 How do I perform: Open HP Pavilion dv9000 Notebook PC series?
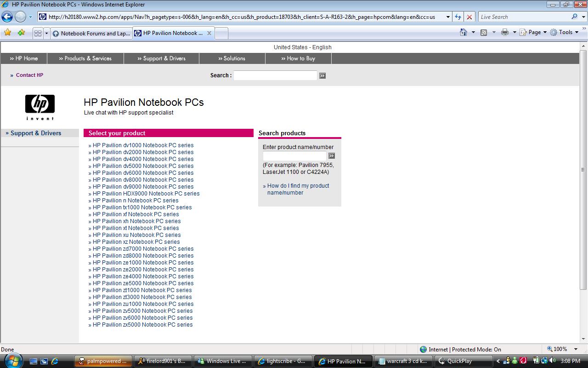[143, 187]
